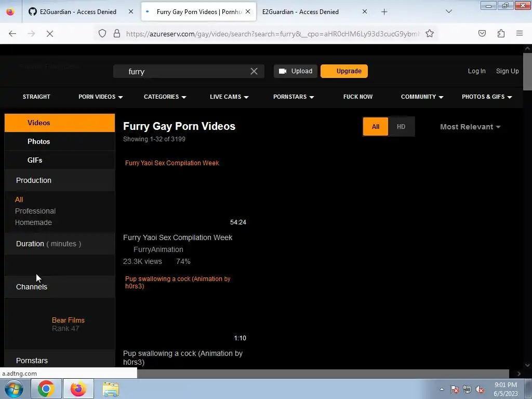Screen dimensions: 532x399
Task: Select the GIFs sidebar tab
Action: (x=60, y=160)
